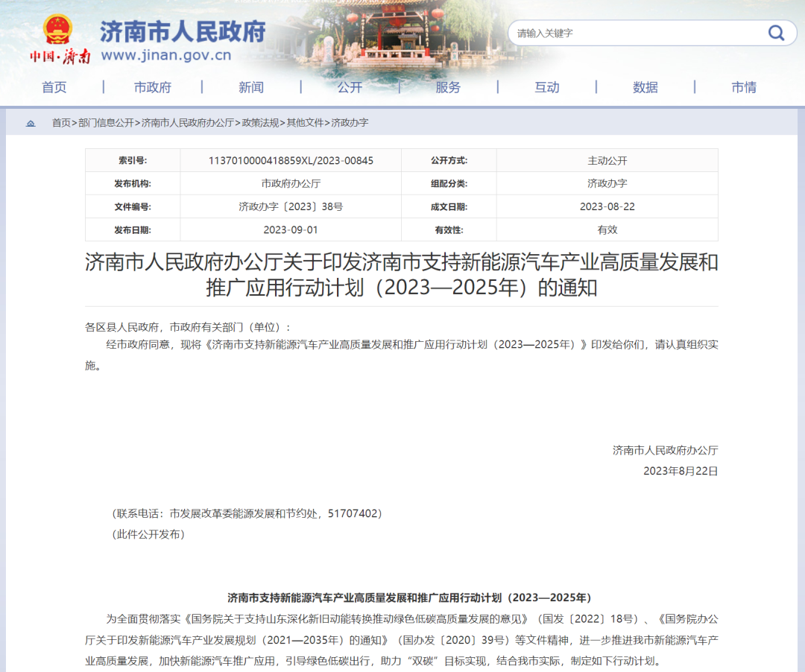Click the search magnifier icon
Image resolution: width=805 pixels, height=672 pixels.
tap(776, 34)
